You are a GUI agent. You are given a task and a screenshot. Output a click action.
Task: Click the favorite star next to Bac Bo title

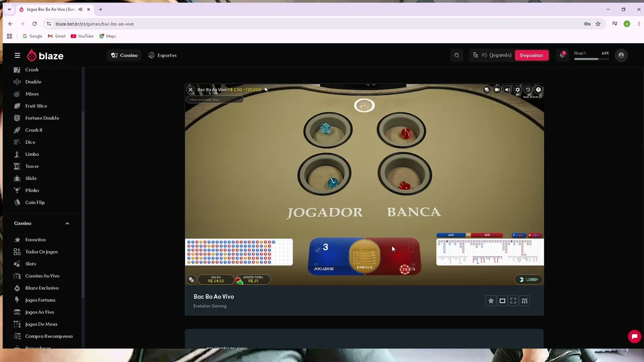[x=266, y=89]
